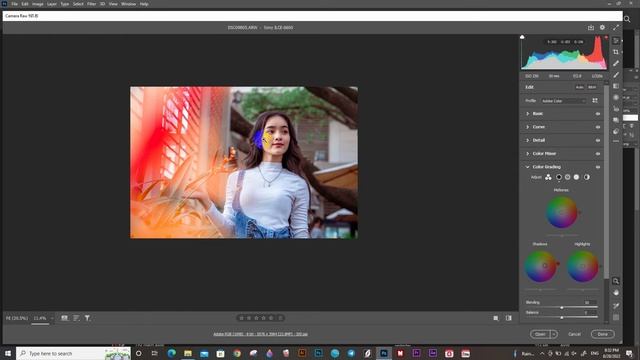Open Camera Raw preferences gear icon
This screenshot has width=640, height=360.
[x=602, y=27]
